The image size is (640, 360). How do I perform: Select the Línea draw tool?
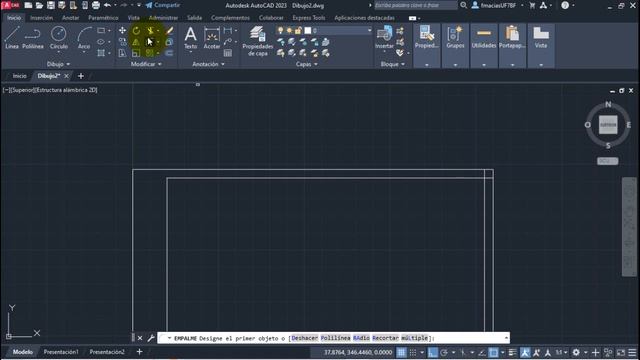[x=12, y=38]
